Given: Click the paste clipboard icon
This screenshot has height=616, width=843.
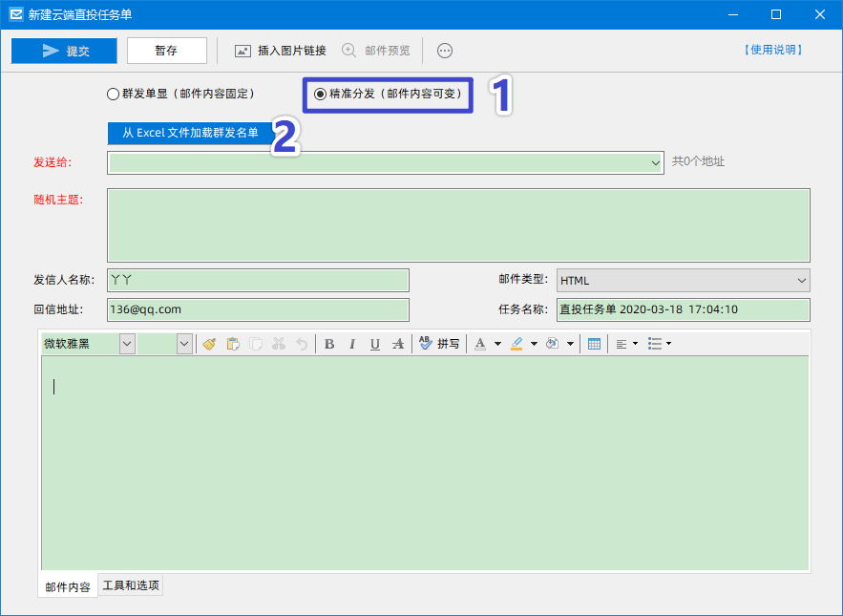Looking at the screenshot, I should 233,344.
